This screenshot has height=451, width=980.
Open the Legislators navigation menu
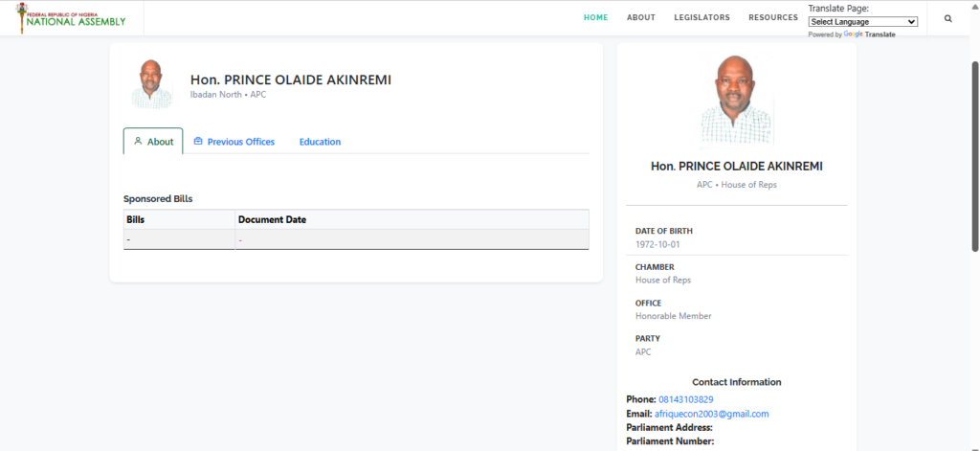(x=702, y=18)
